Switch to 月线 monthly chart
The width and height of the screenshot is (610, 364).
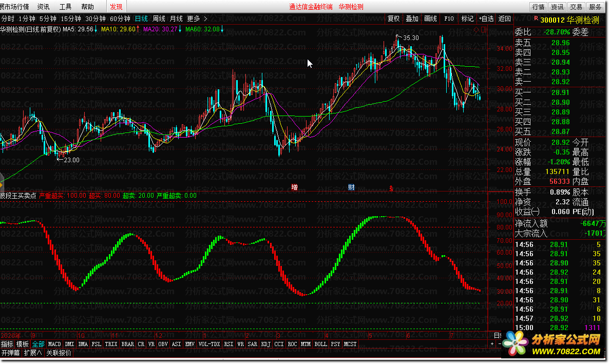point(176,18)
